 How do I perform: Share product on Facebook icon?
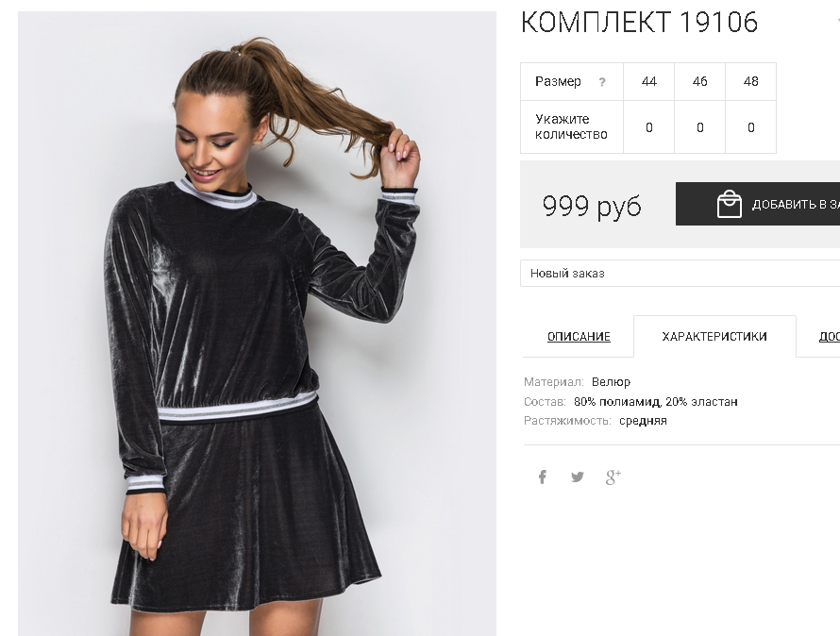point(542,477)
